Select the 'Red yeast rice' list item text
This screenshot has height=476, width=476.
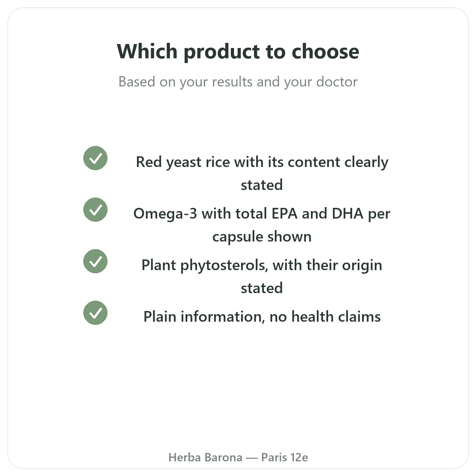point(262,173)
